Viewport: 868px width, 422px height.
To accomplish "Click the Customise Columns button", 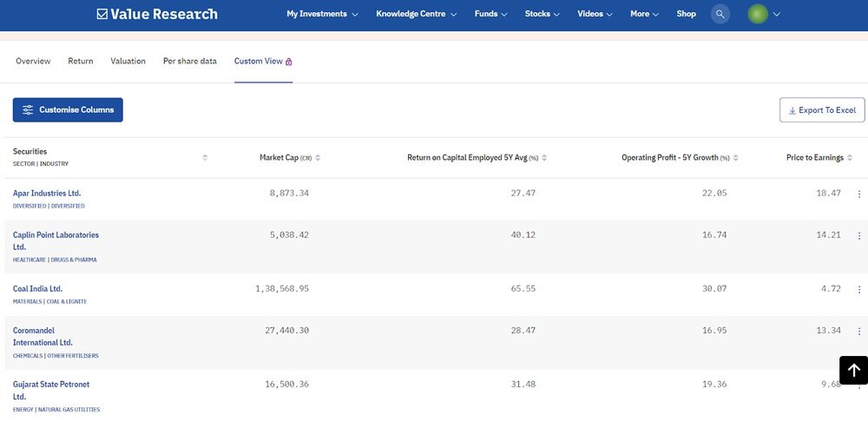I will click(68, 110).
